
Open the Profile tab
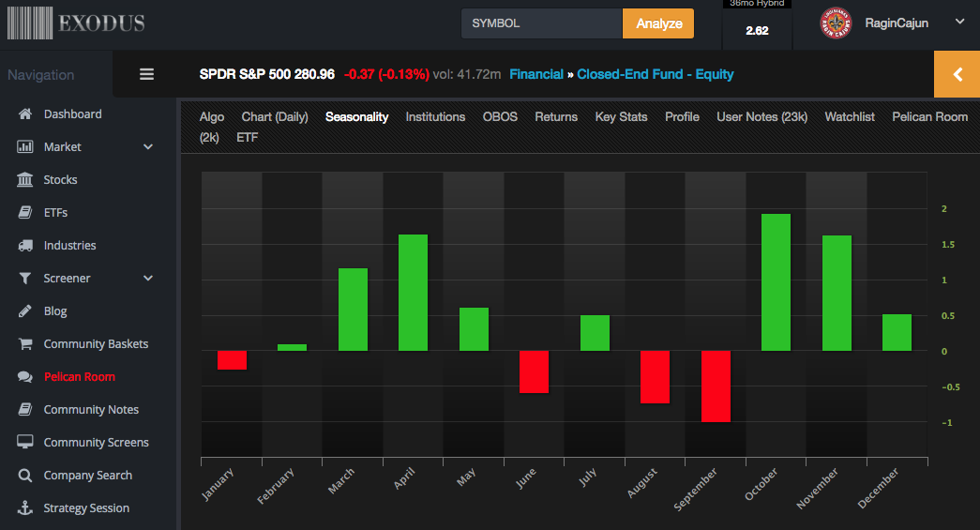pos(682,117)
